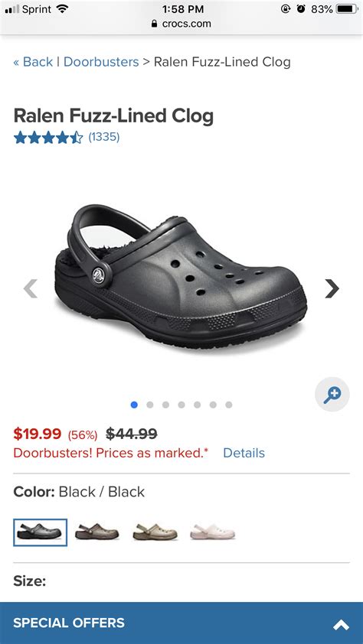The width and height of the screenshot is (363, 644).
Task: Select the fourth image carousel dot
Action: (x=181, y=405)
